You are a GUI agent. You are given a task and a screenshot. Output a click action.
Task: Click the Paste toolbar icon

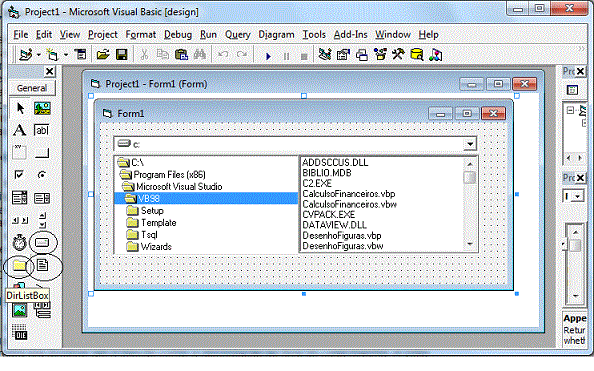click(x=181, y=55)
